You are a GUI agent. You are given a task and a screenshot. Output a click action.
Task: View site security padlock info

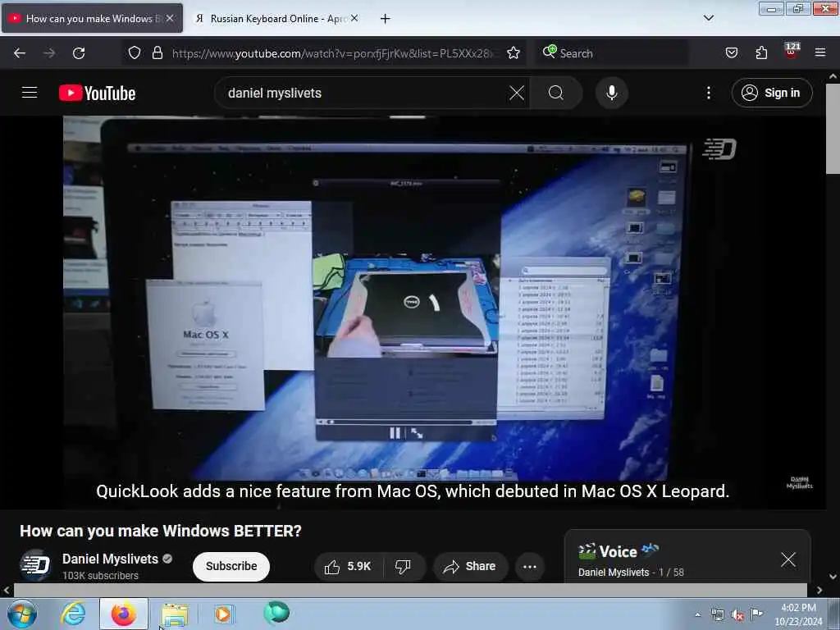click(x=157, y=52)
